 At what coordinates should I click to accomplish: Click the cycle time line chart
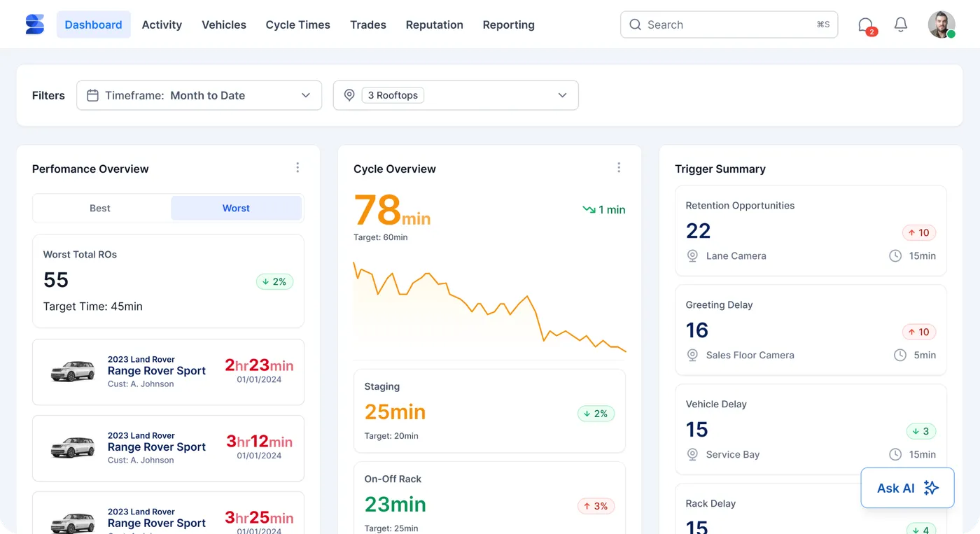(489, 307)
